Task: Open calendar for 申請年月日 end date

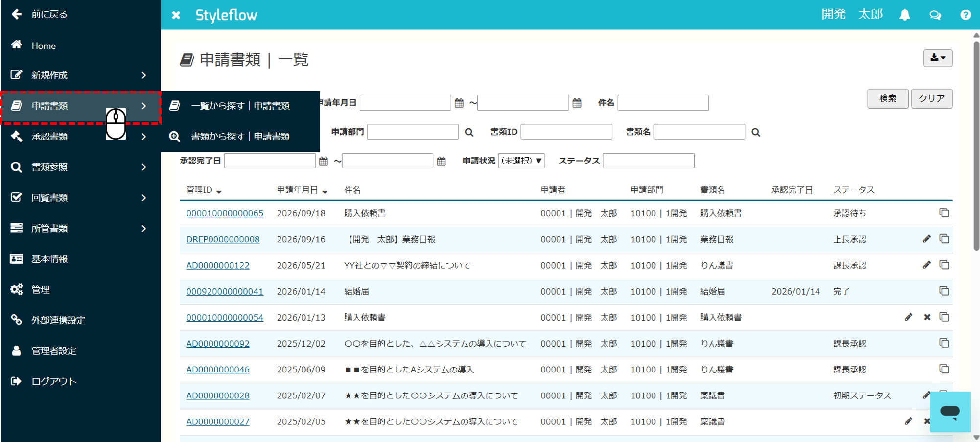Action: [x=577, y=103]
